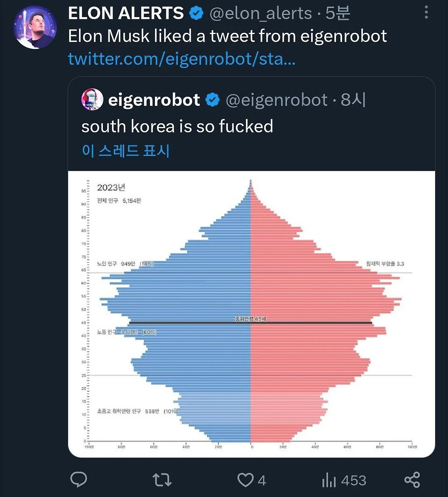This screenshot has height=497, width=448.
Task: Enlarge the 2023 population pyramid image
Action: pos(252,314)
